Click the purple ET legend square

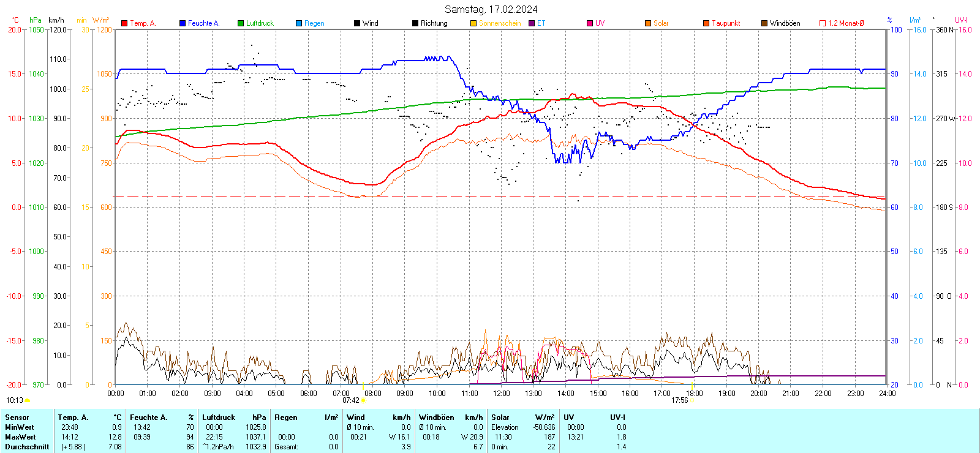[x=532, y=23]
